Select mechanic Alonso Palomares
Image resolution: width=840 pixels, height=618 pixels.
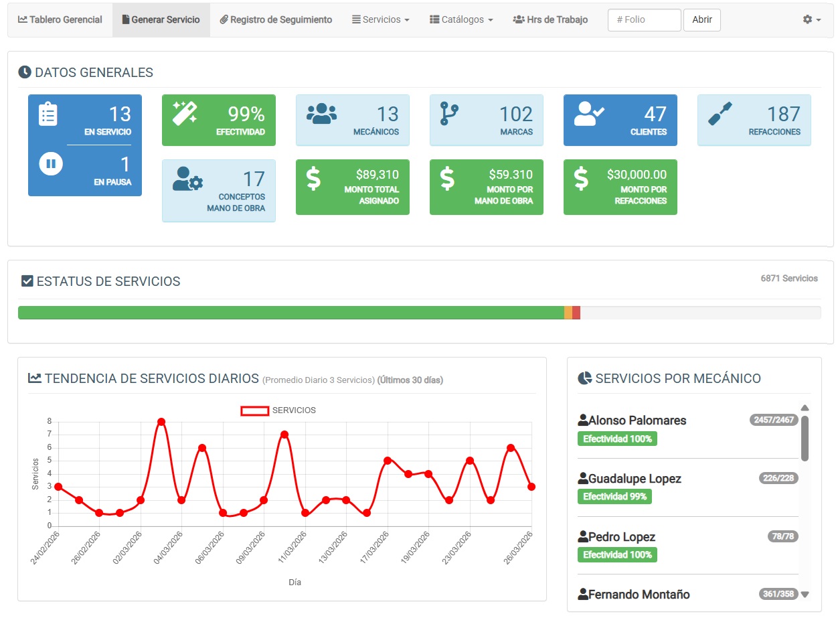(x=637, y=420)
